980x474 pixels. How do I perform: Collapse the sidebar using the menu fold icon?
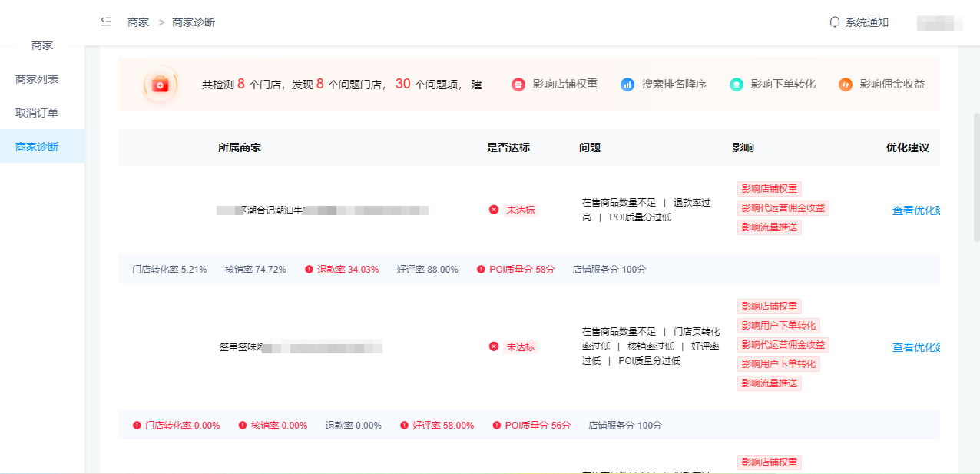click(106, 22)
